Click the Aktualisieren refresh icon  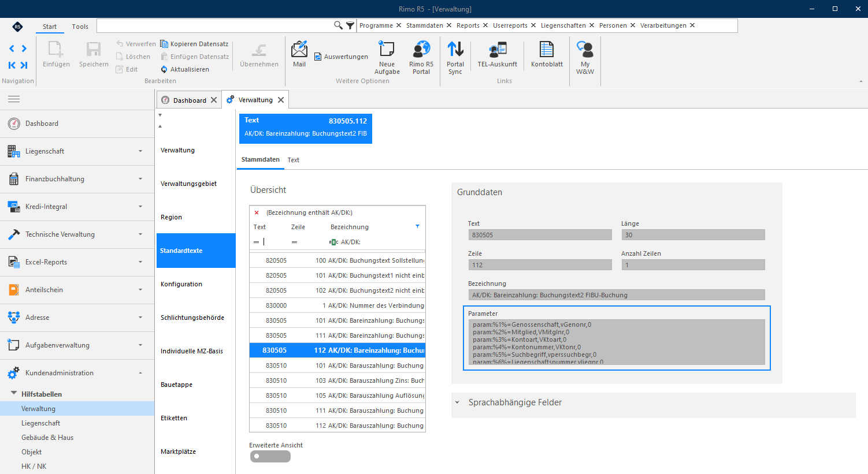164,69
